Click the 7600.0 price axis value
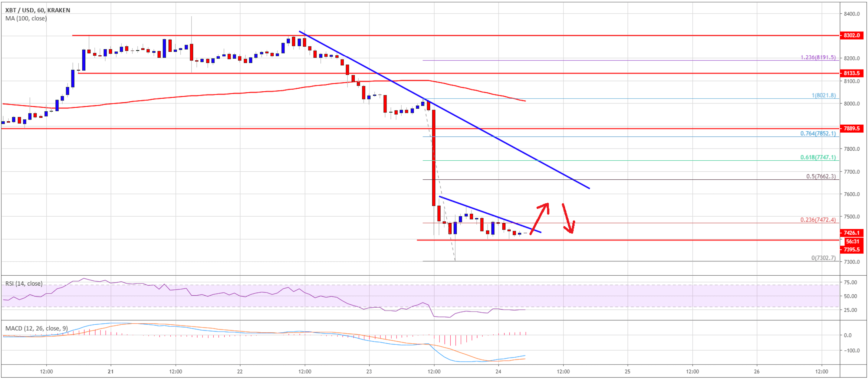Screen dimensions: 868x380 coord(851,194)
